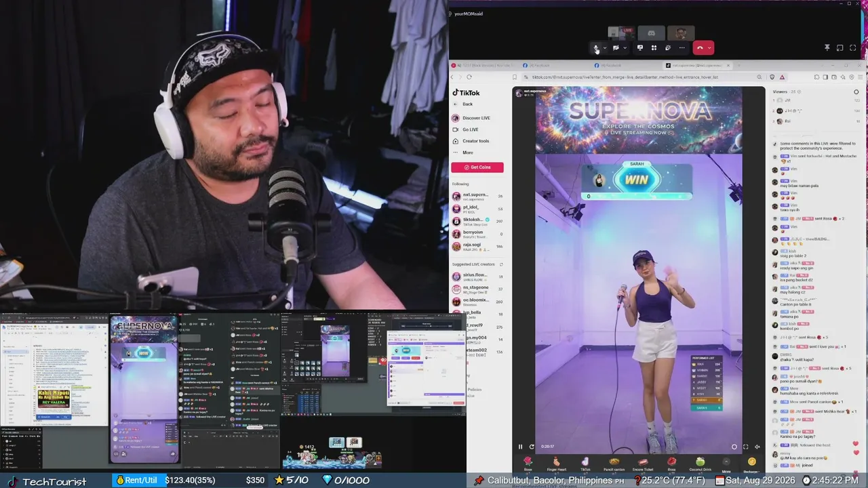Click the circle settings icon on player
This screenshot has height=488, width=868.
(x=734, y=447)
